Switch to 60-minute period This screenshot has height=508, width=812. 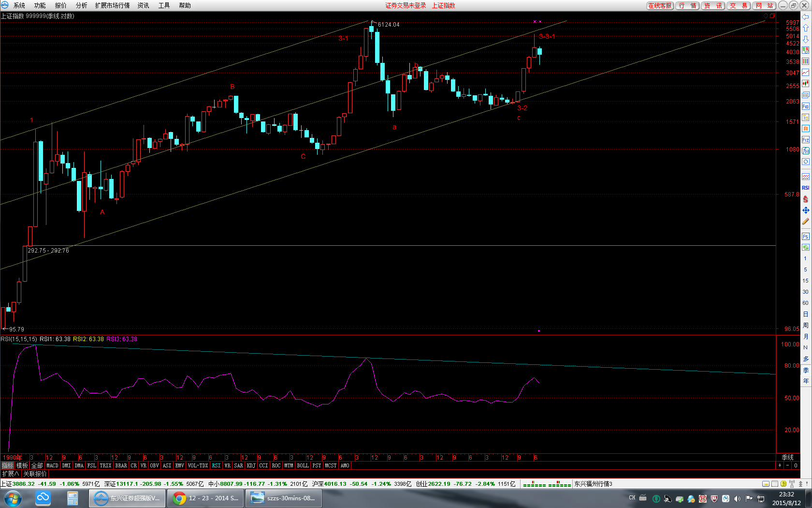point(805,303)
